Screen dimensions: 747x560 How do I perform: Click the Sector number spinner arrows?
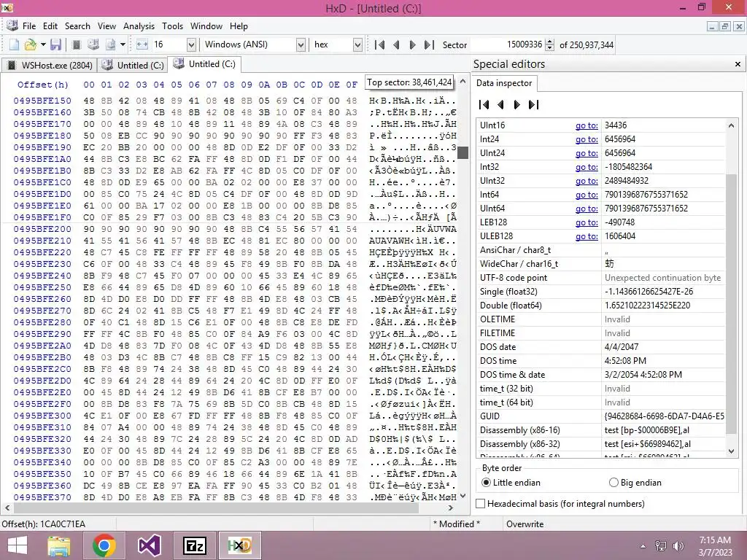[x=550, y=44]
